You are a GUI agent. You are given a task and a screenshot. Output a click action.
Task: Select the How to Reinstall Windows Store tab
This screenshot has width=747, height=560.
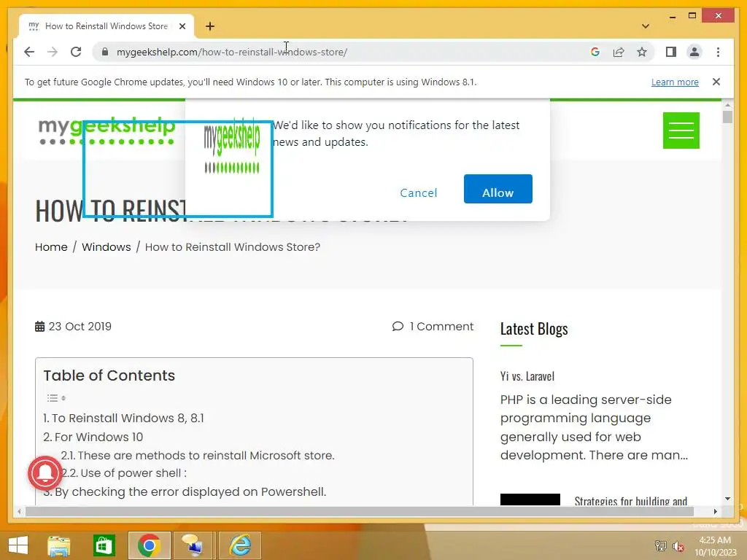pos(107,26)
